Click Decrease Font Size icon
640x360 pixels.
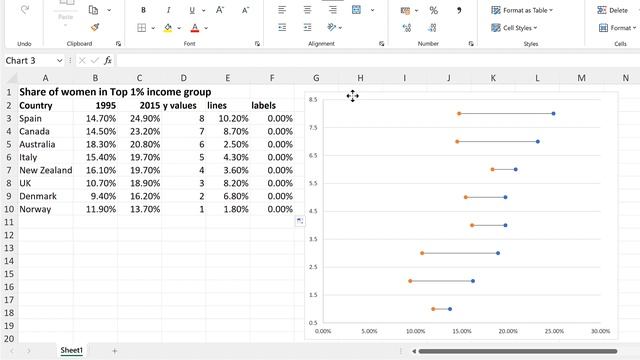(x=245, y=10)
